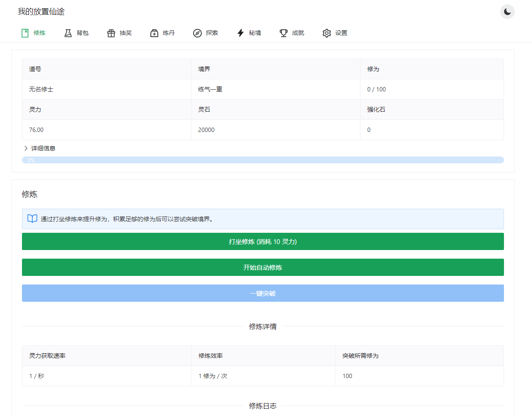Expand the 详细信息 section

click(x=43, y=148)
